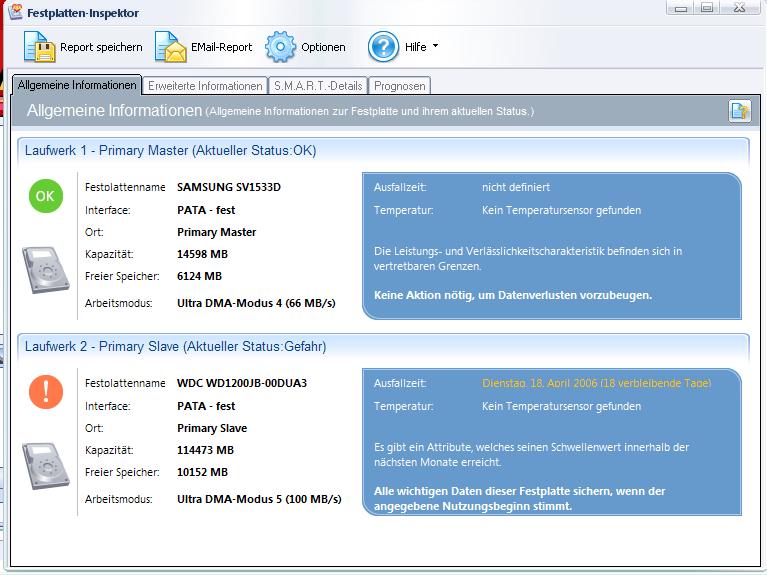Click the SAMSUNG SV1533D drive name
767x575 pixels.
(x=229, y=187)
